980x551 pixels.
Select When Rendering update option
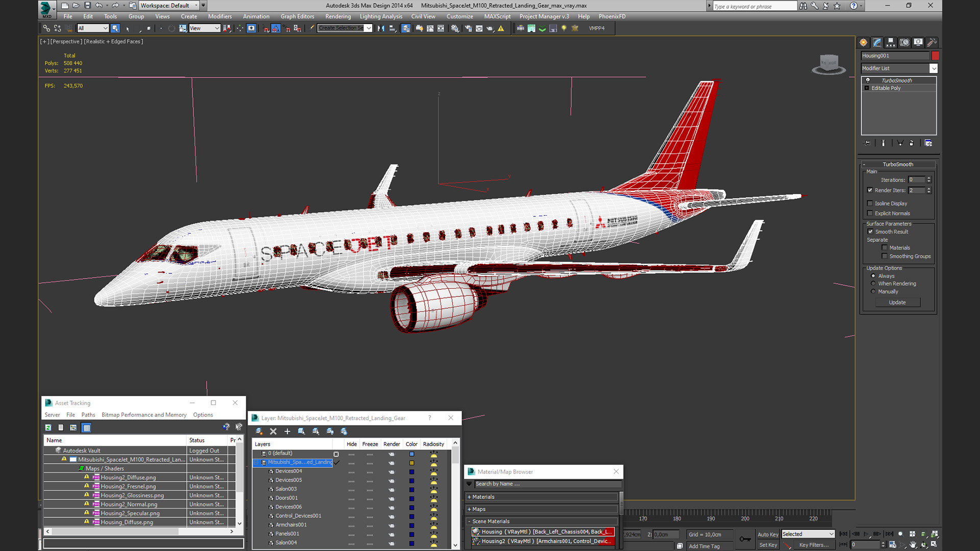point(873,284)
